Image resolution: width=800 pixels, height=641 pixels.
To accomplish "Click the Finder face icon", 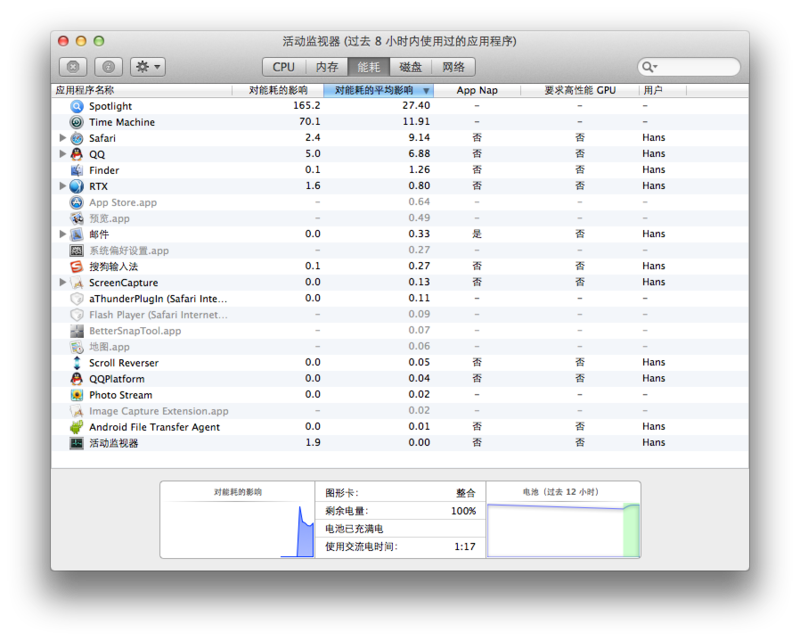I will (77, 170).
